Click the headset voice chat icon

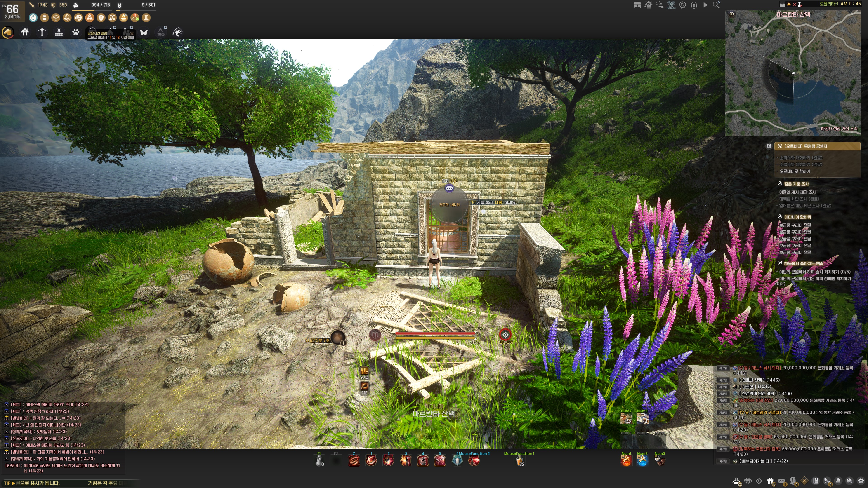(694, 5)
